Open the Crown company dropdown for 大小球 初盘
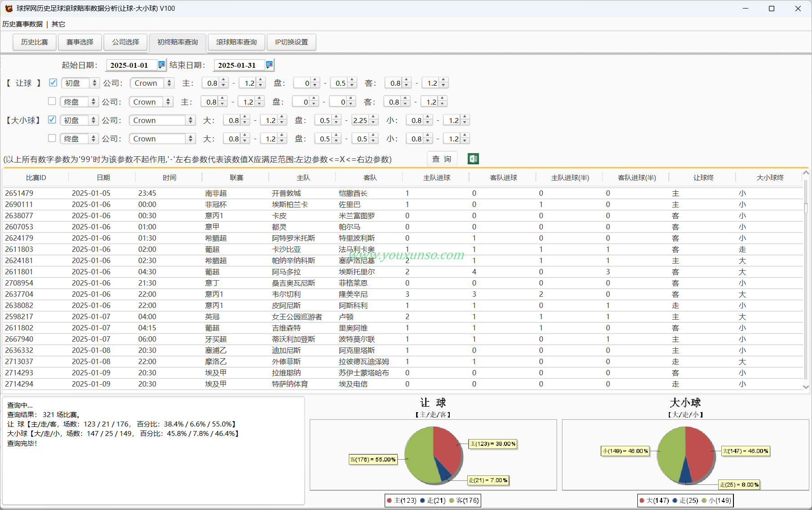Screen dimensions: 812x510 point(162,120)
